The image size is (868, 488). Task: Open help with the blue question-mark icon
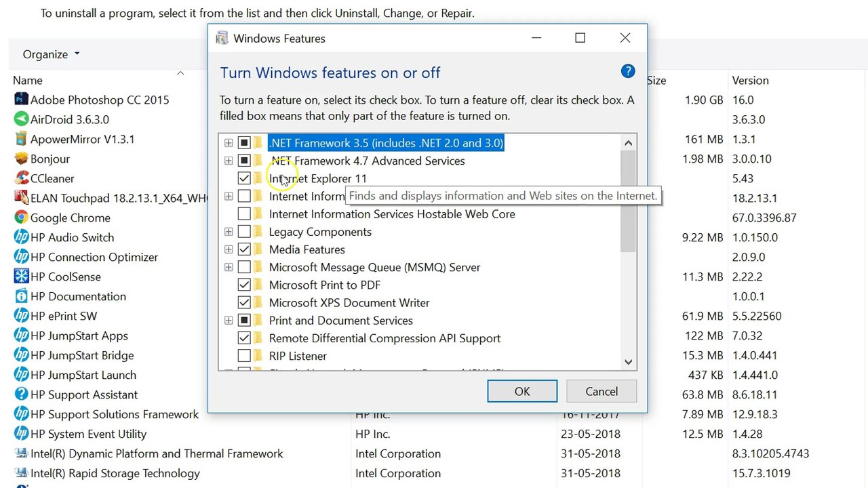tap(628, 71)
